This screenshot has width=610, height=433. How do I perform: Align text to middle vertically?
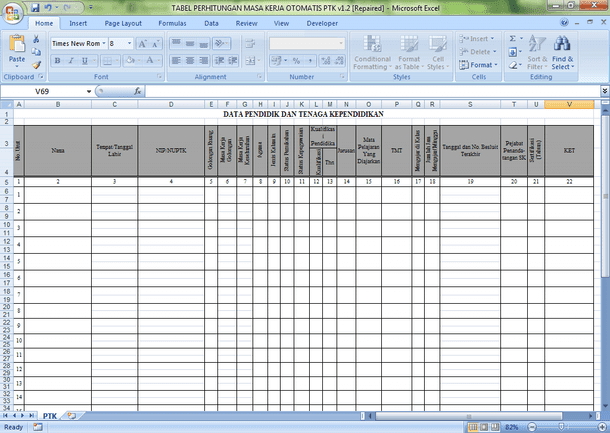(x=190, y=43)
